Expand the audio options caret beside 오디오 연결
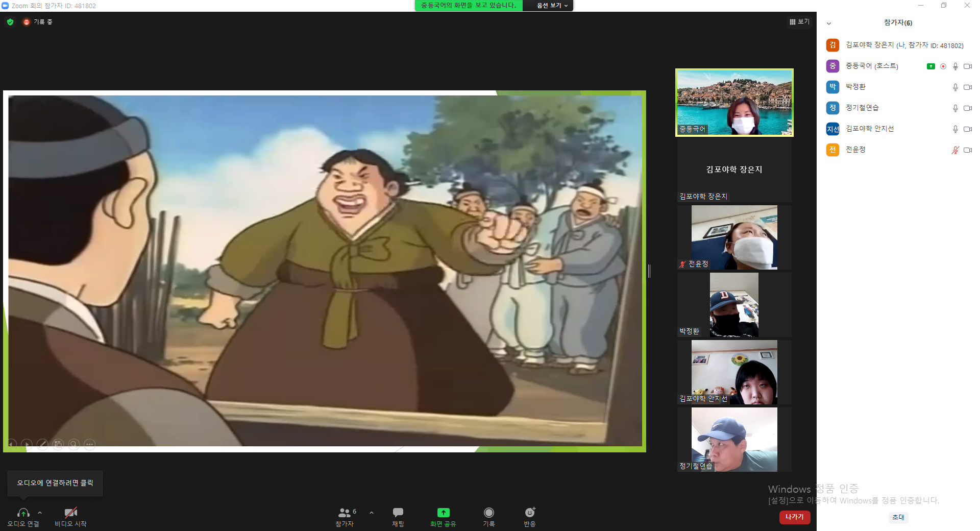 pyautogui.click(x=40, y=513)
